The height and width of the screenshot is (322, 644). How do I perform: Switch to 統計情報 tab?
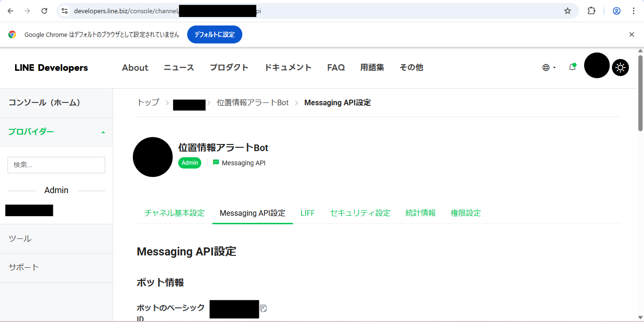coord(421,213)
